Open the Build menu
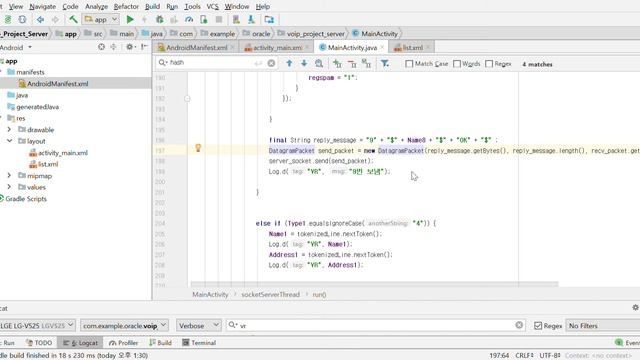640x360 pixels. pyautogui.click(x=152, y=7)
